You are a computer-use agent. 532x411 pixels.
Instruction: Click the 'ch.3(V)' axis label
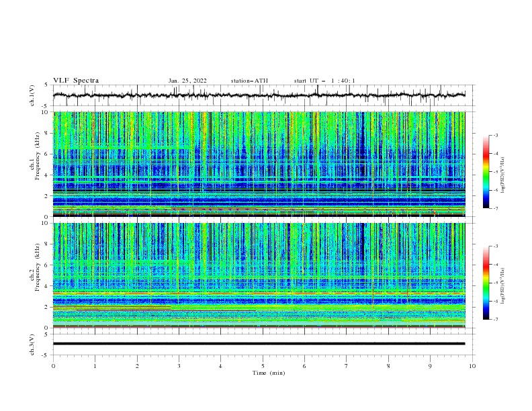32,345
